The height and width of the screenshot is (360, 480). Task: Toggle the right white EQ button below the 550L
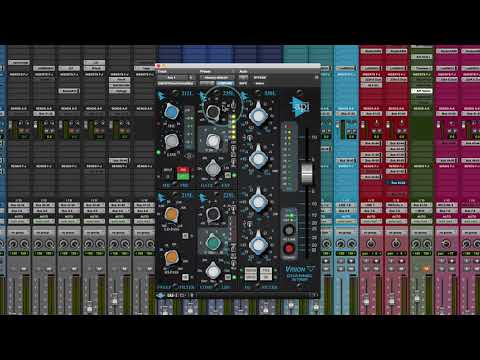pyautogui.click(x=266, y=274)
